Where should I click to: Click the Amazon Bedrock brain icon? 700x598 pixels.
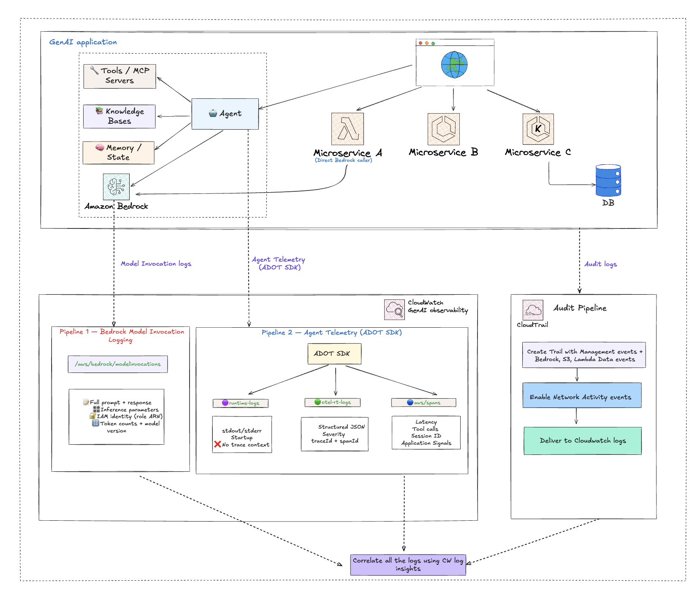pos(116,187)
